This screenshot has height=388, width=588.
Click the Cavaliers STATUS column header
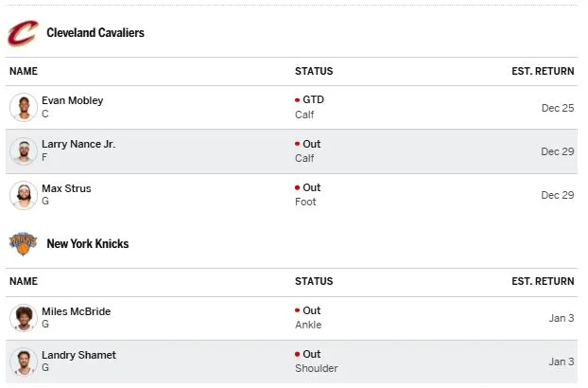click(x=314, y=71)
